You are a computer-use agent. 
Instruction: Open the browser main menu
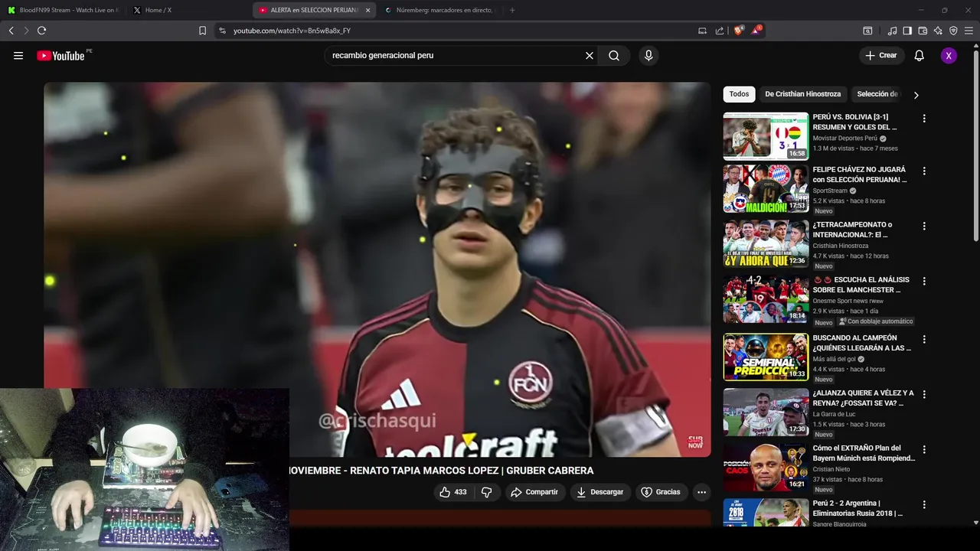(969, 31)
